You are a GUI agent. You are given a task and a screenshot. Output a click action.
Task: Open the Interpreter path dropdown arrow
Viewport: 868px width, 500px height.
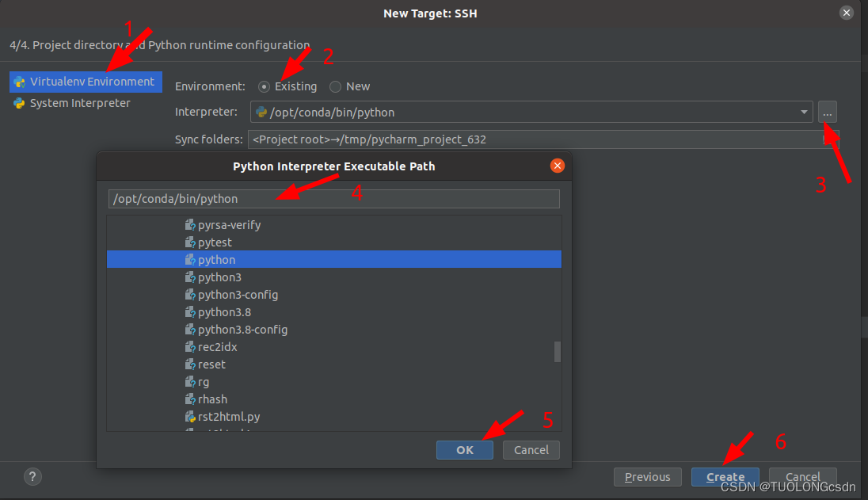tap(804, 112)
